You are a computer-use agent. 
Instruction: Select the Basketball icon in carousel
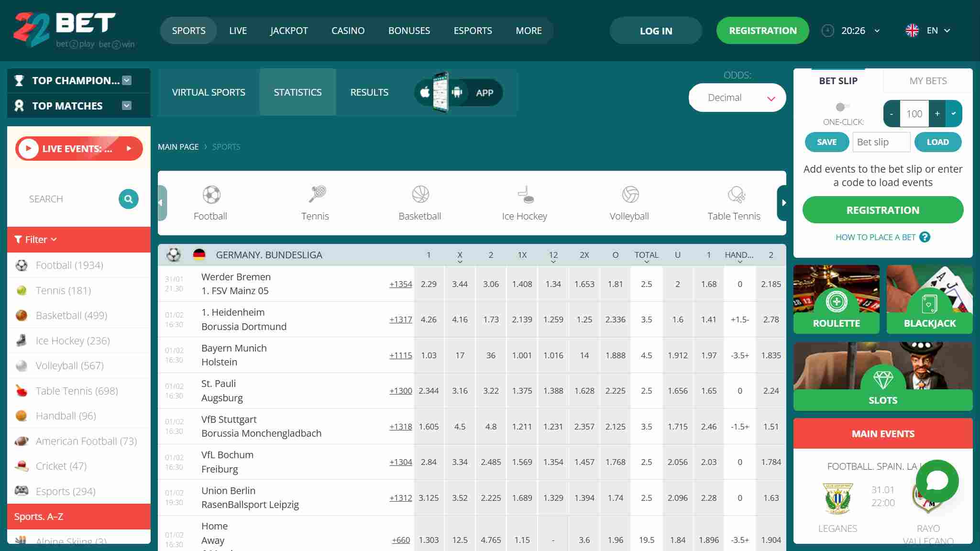[x=420, y=195]
